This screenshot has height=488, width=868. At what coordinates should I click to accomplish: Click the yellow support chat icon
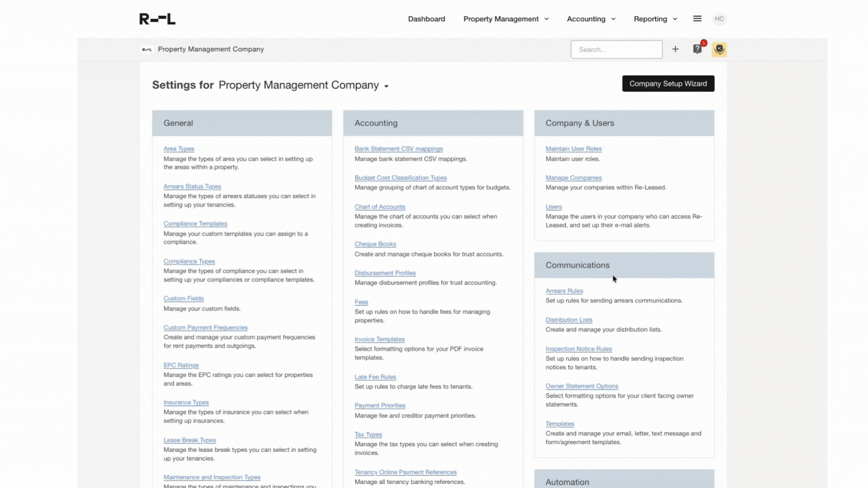(x=719, y=49)
